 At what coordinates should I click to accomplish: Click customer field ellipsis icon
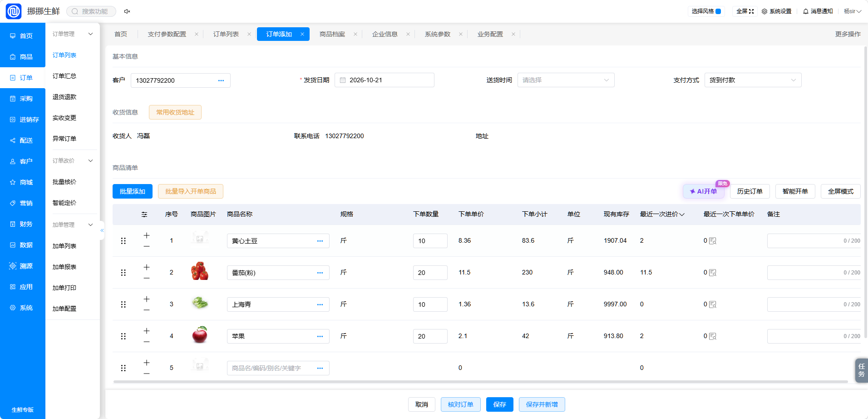[x=221, y=80]
